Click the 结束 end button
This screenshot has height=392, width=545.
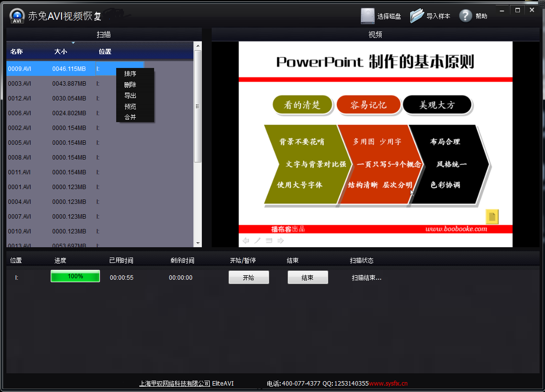308,278
